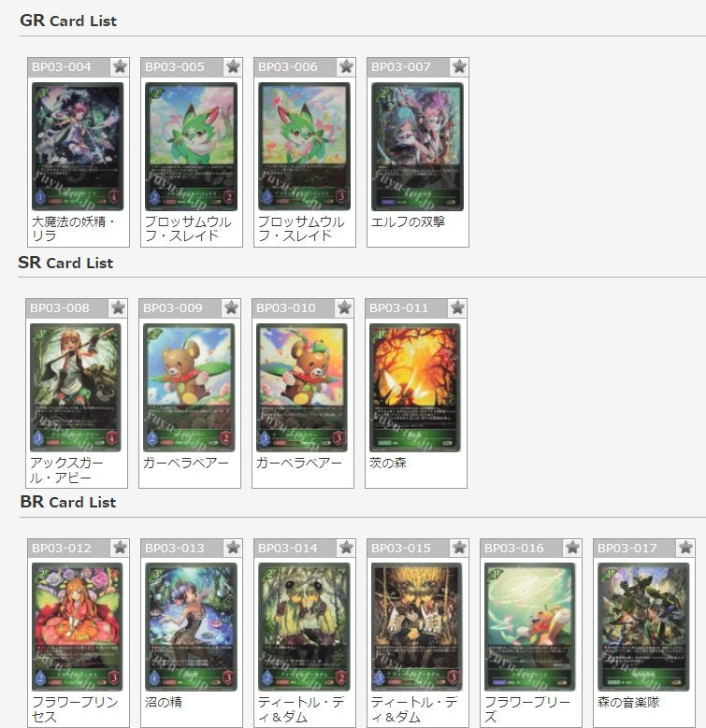Open the フラワーブリーズ card image
The width and height of the screenshot is (706, 728).
(x=530, y=627)
